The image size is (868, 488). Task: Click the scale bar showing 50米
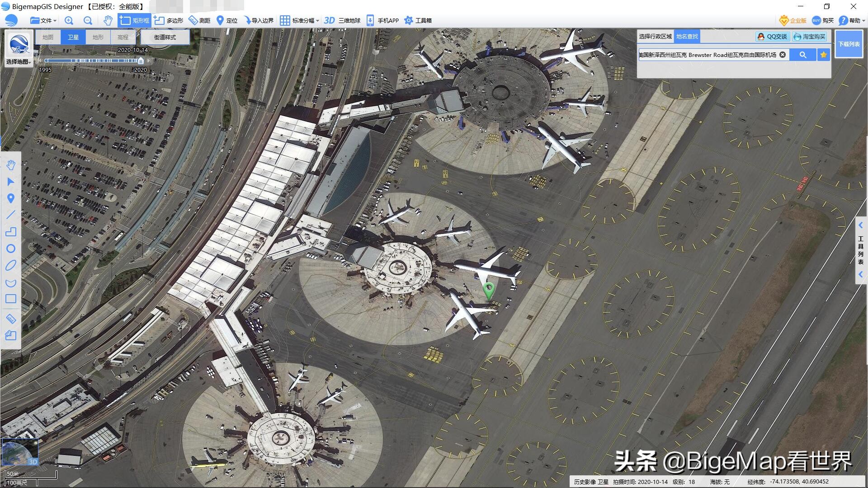pyautogui.click(x=31, y=474)
